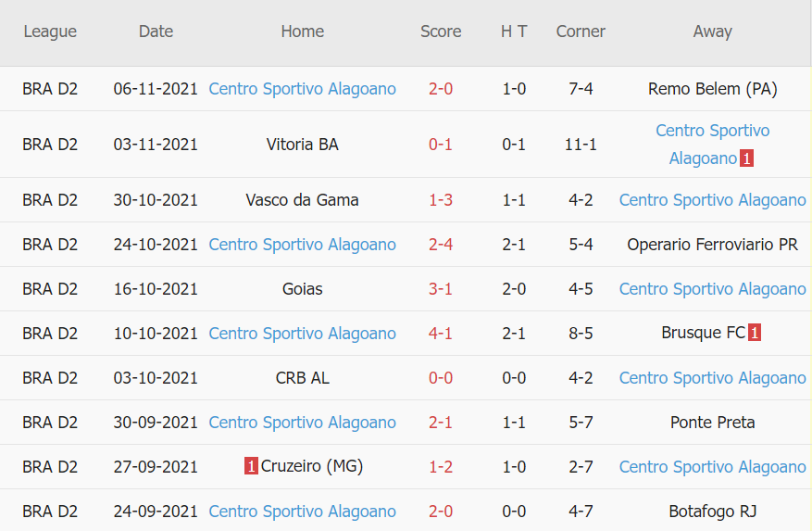Click the Date column header
The height and width of the screenshot is (531, 812).
click(x=156, y=32)
